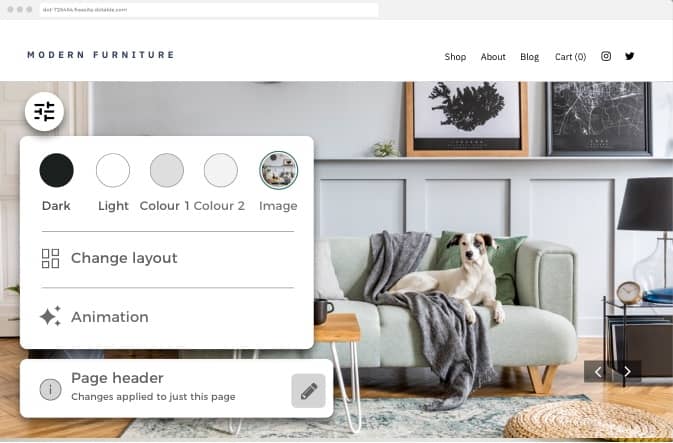Open the Cart (0) link
The height and width of the screenshot is (443, 673).
570,57
